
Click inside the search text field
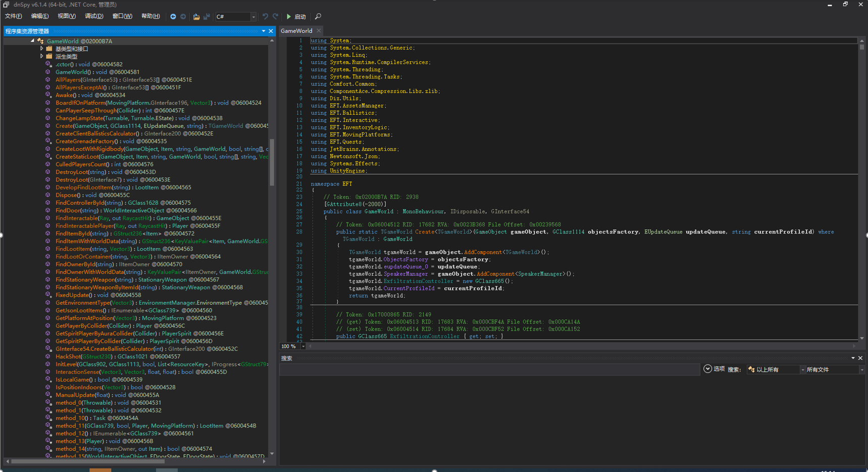pos(489,370)
